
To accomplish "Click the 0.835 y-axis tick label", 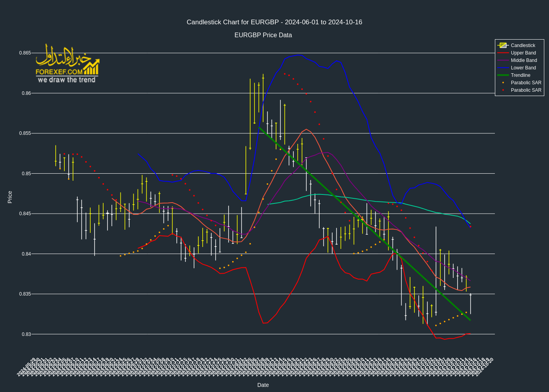I will (25, 294).
